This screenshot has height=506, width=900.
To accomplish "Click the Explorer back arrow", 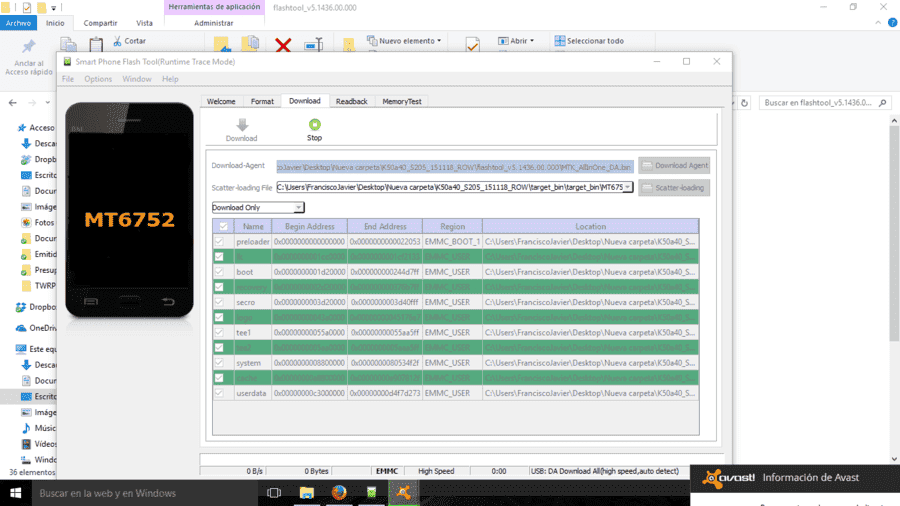I will click(x=13, y=103).
